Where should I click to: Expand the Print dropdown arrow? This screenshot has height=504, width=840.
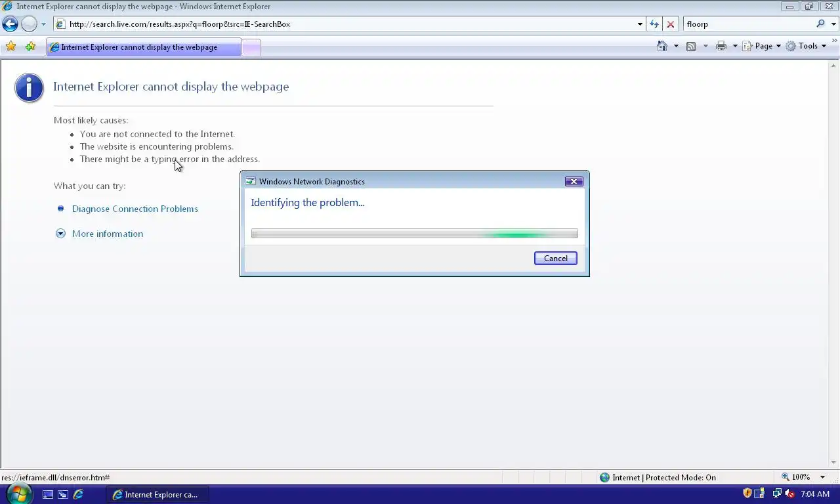pos(735,46)
